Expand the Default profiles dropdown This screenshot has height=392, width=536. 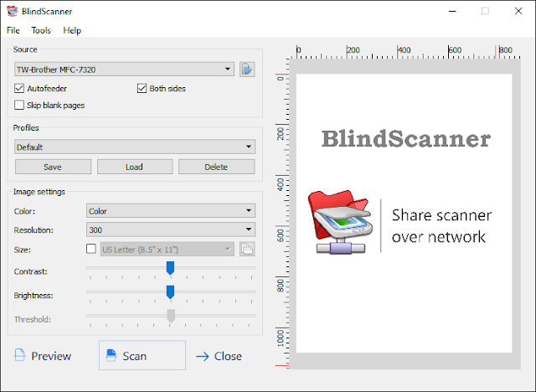pos(135,147)
